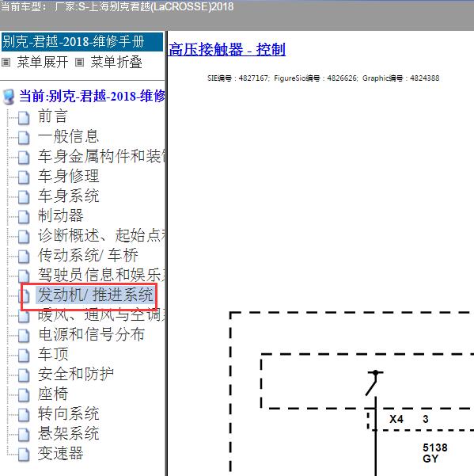Open the 电源和信号分布 tree item
This screenshot has height=476, width=474.
[91, 334]
